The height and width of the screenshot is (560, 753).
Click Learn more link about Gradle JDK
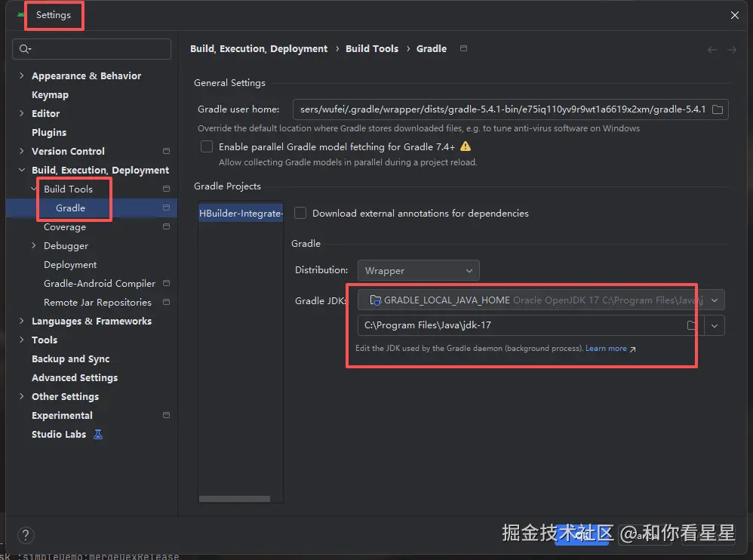pyautogui.click(x=606, y=348)
